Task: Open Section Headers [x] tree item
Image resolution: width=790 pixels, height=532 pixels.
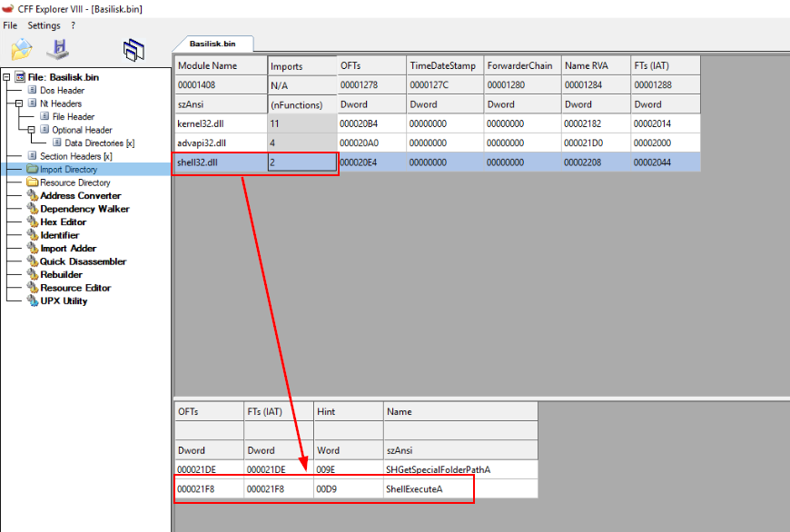Action: coord(76,156)
